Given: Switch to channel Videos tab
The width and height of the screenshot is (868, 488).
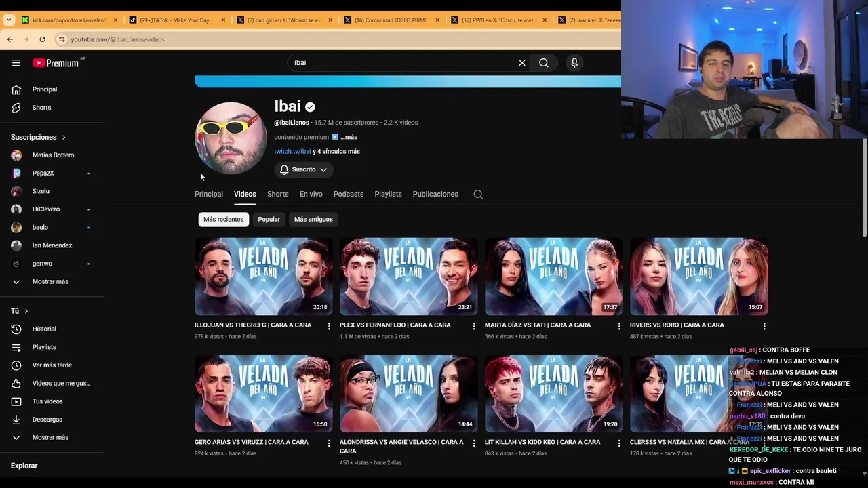Looking at the screenshot, I should pos(245,195).
